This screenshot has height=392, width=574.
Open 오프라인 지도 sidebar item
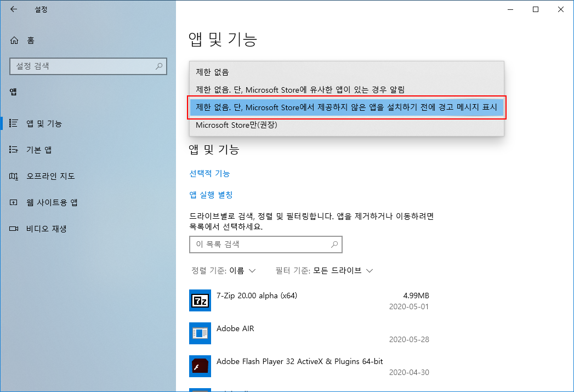[88, 176]
